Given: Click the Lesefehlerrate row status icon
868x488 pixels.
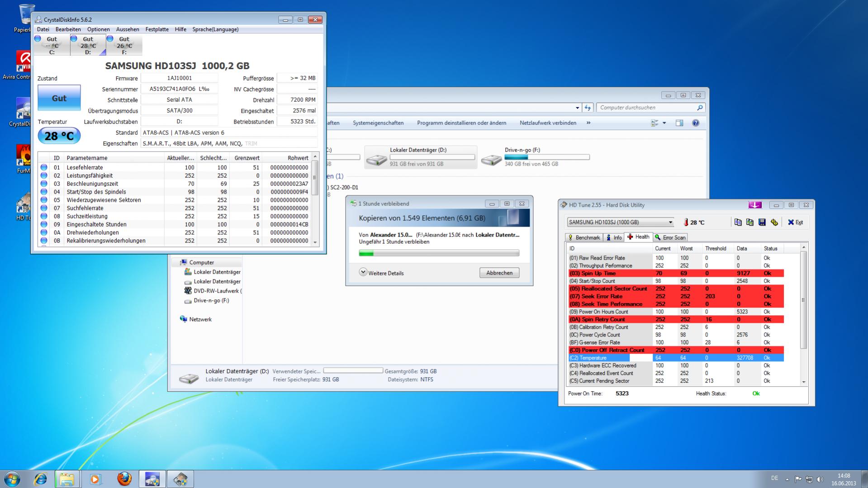Looking at the screenshot, I should [44, 167].
